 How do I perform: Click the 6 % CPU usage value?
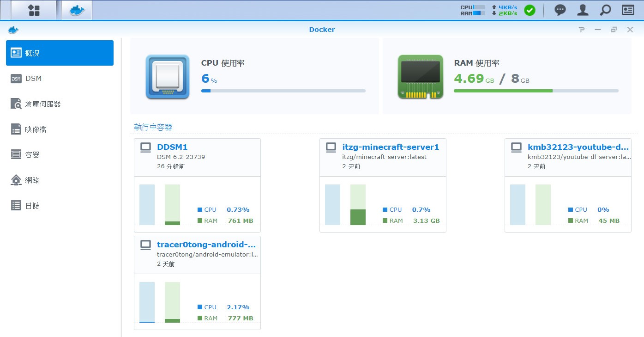pyautogui.click(x=209, y=79)
